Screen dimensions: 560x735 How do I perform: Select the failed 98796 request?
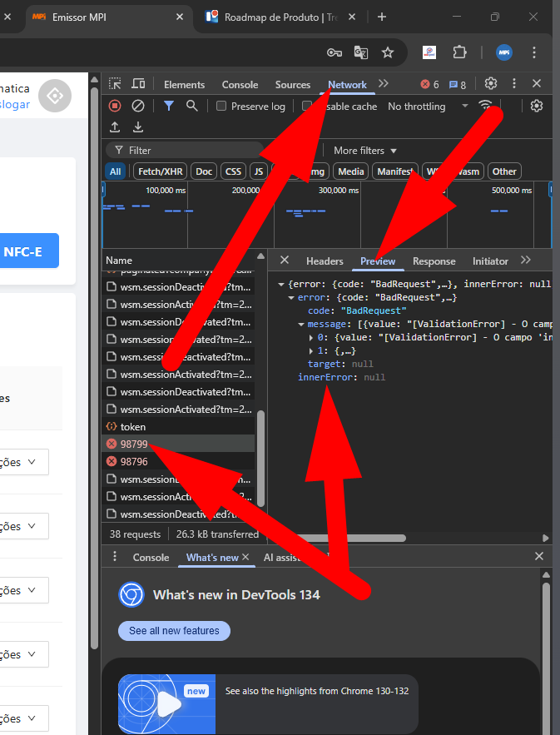(134, 461)
